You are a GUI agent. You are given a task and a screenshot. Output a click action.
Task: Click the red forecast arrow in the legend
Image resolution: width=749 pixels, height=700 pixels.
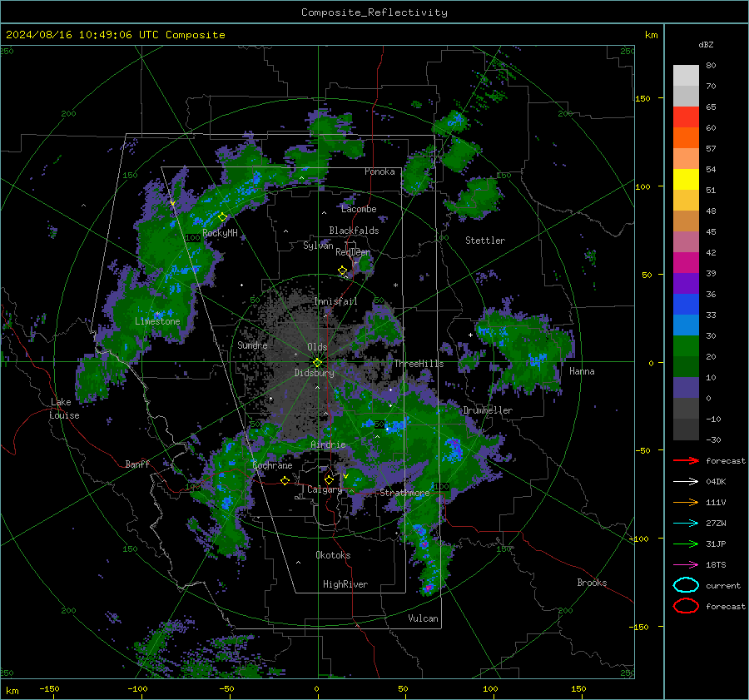[x=686, y=460]
